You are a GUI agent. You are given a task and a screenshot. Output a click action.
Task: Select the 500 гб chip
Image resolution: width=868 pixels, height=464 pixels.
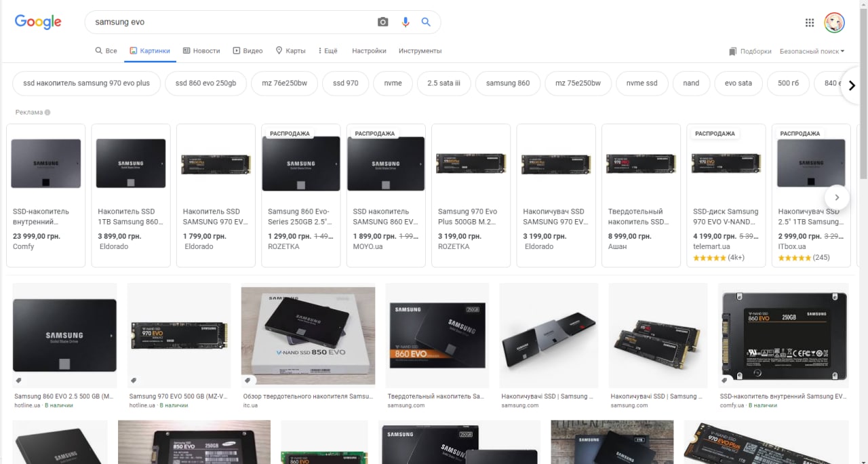pyautogui.click(x=788, y=83)
